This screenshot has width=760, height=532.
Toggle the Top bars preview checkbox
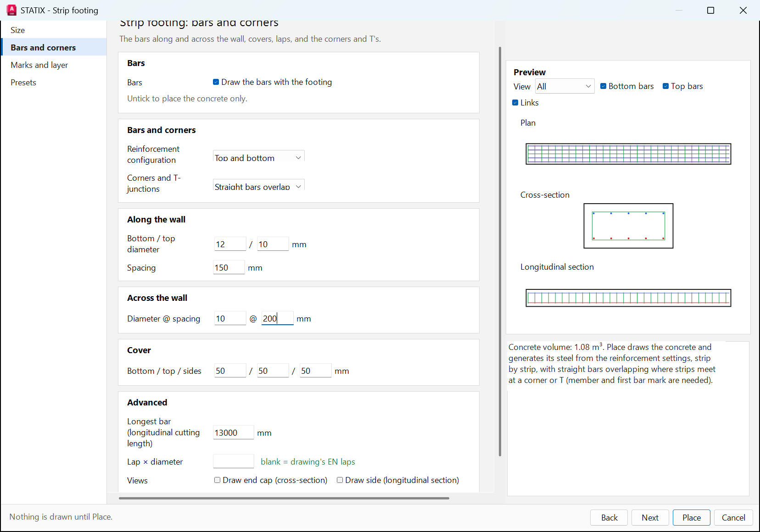point(682,86)
